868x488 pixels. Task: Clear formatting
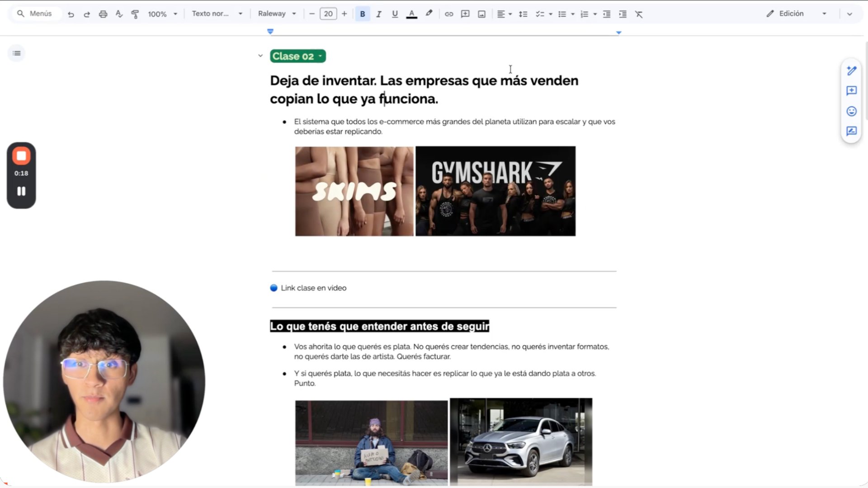click(x=639, y=14)
